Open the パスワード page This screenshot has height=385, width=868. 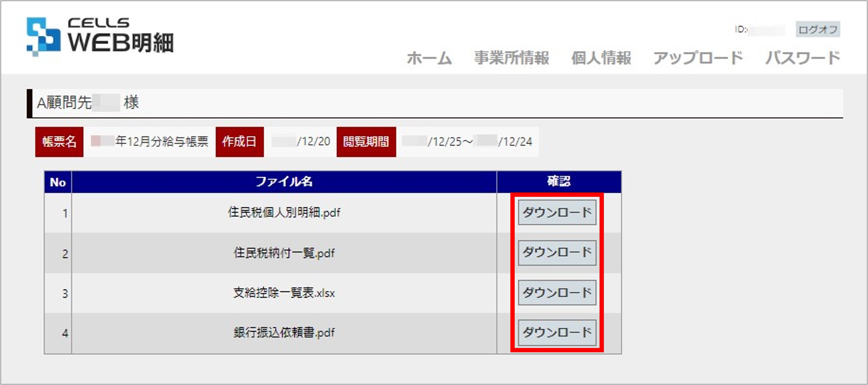tap(803, 58)
